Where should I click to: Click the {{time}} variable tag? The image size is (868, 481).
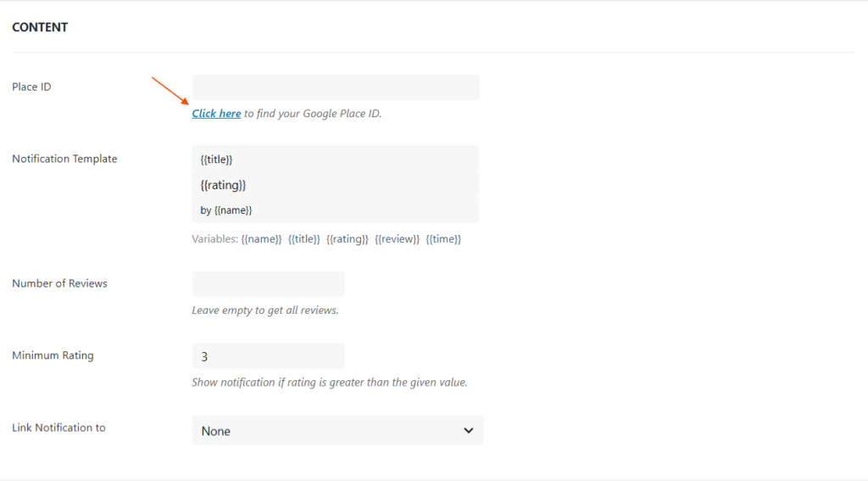pyautogui.click(x=443, y=239)
